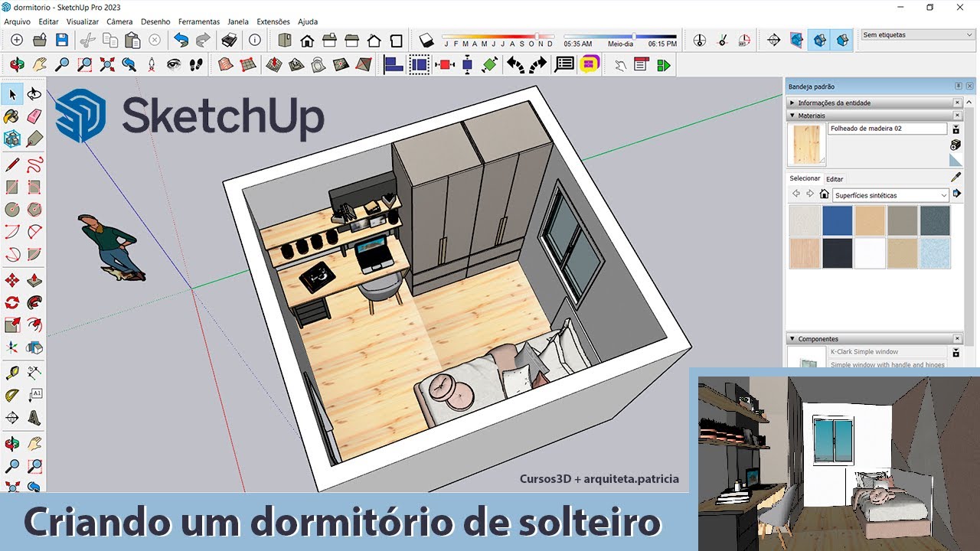
Task: Open the Sem etiquetas tag dropdown
Action: click(x=917, y=34)
